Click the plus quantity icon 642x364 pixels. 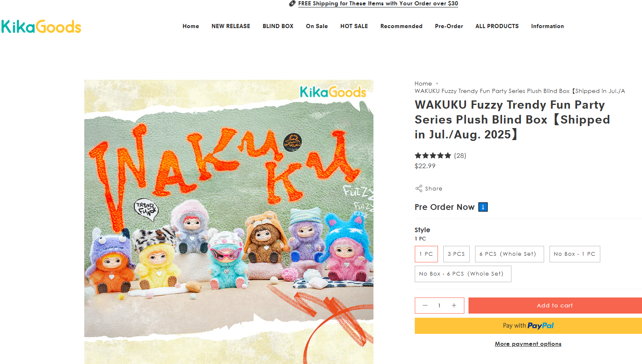[x=454, y=305]
